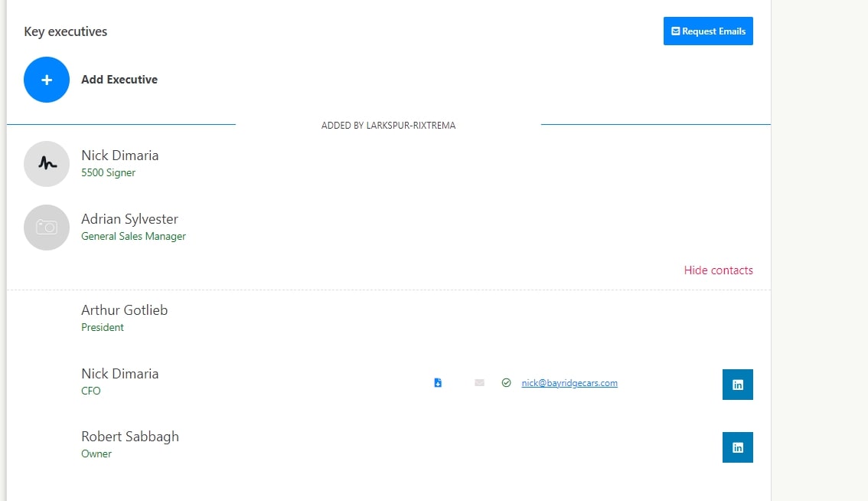Click the blue file download icon for Nick Dimaria
This screenshot has width=868, height=501.
pyautogui.click(x=438, y=383)
